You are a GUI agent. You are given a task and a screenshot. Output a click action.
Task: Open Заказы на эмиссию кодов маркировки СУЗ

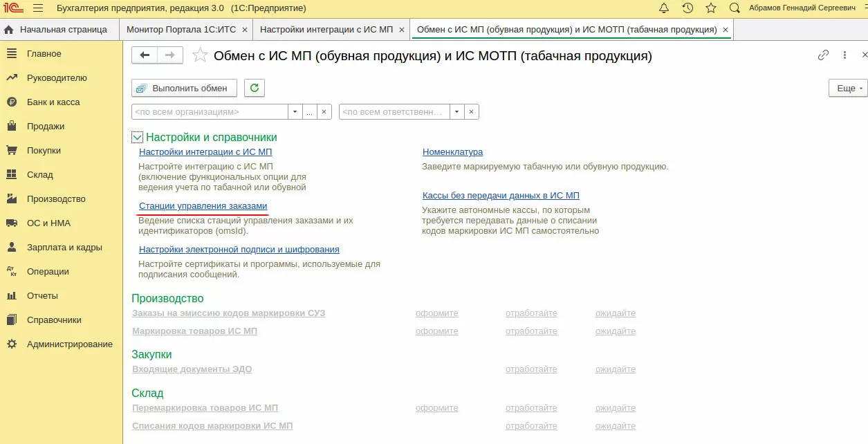(228, 313)
